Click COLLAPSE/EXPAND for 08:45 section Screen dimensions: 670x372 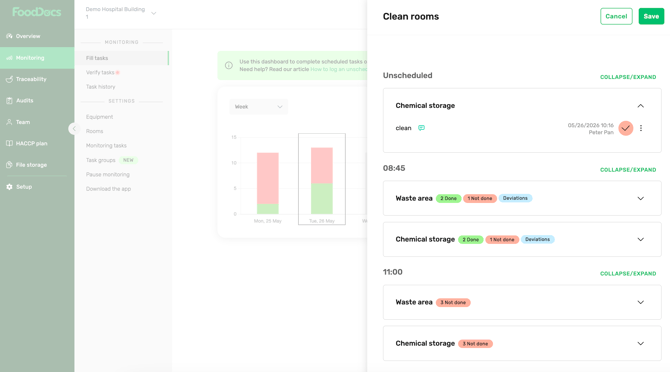[x=628, y=170]
